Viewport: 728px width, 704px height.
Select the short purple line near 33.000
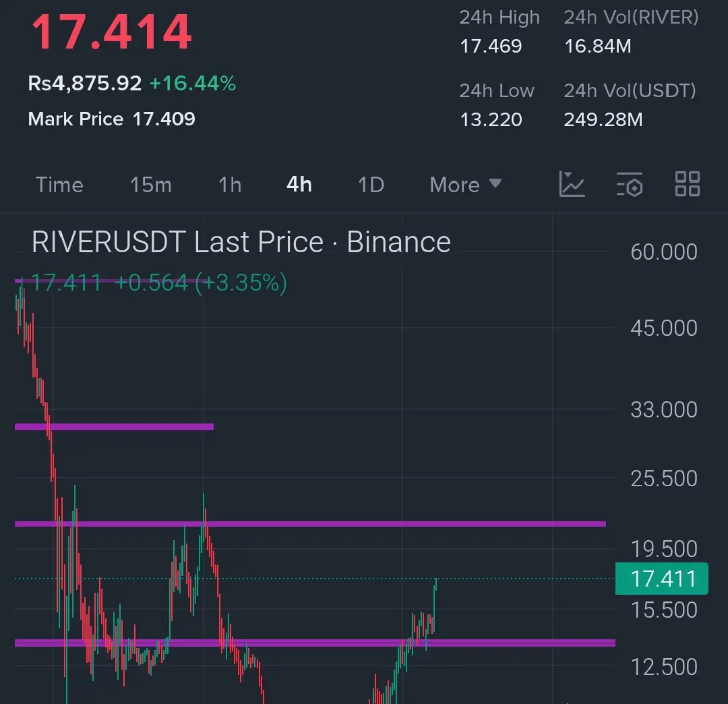coord(114,427)
